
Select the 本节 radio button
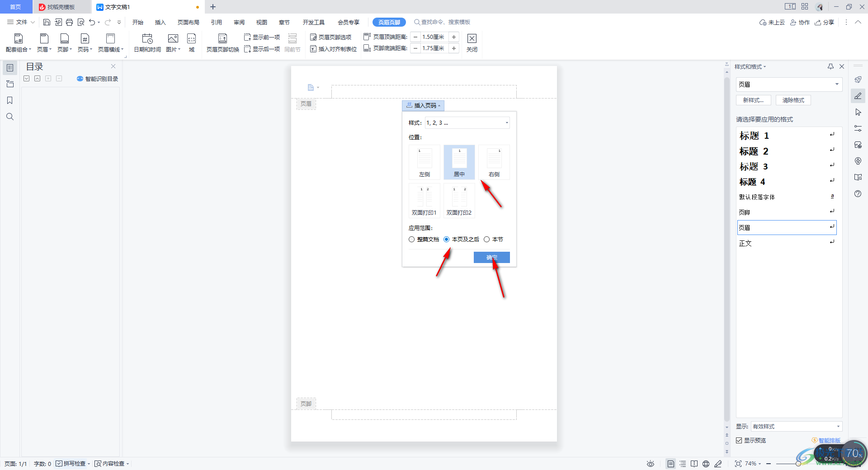click(x=486, y=240)
